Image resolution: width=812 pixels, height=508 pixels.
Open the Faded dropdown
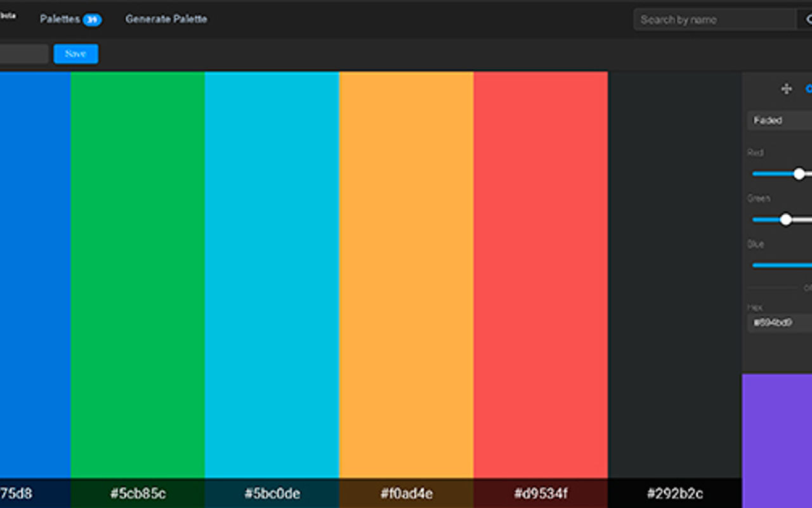tap(780, 121)
